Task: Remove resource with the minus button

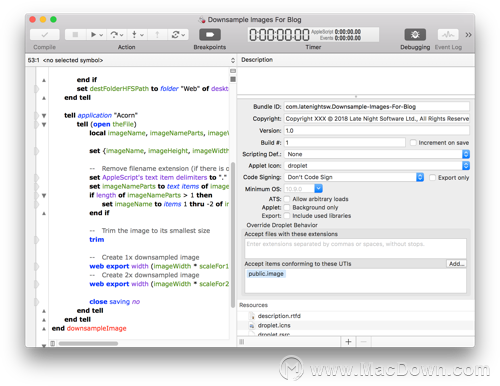Action: [364, 342]
